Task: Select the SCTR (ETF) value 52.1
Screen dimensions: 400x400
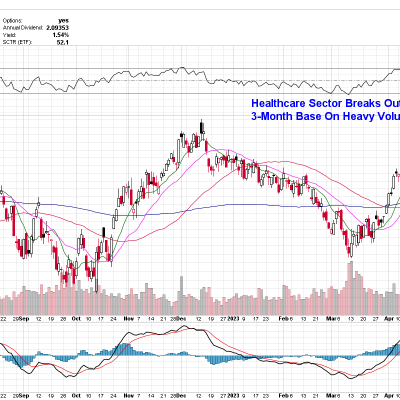Action: point(63,42)
